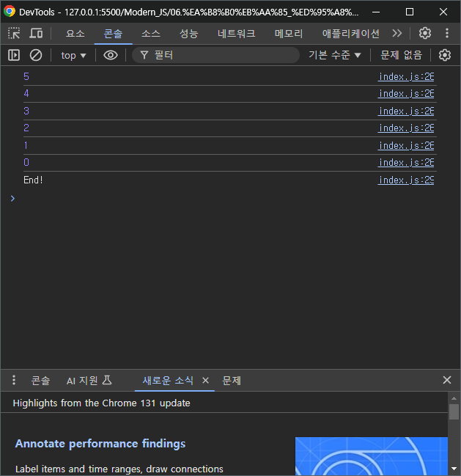The width and height of the screenshot is (461, 476).
Task: Activate the inspect element picker icon
Action: (14, 33)
